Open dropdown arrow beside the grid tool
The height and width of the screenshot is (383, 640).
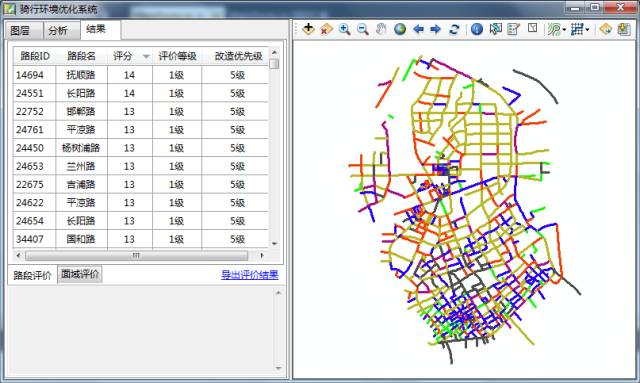click(x=587, y=29)
